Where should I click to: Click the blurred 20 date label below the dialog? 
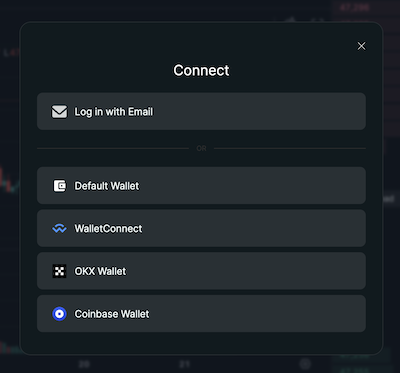[x=84, y=364]
